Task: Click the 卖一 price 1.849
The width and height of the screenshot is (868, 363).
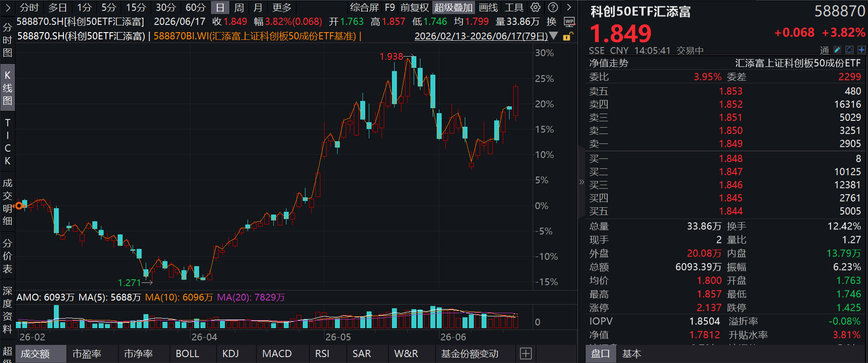Action: [x=731, y=144]
